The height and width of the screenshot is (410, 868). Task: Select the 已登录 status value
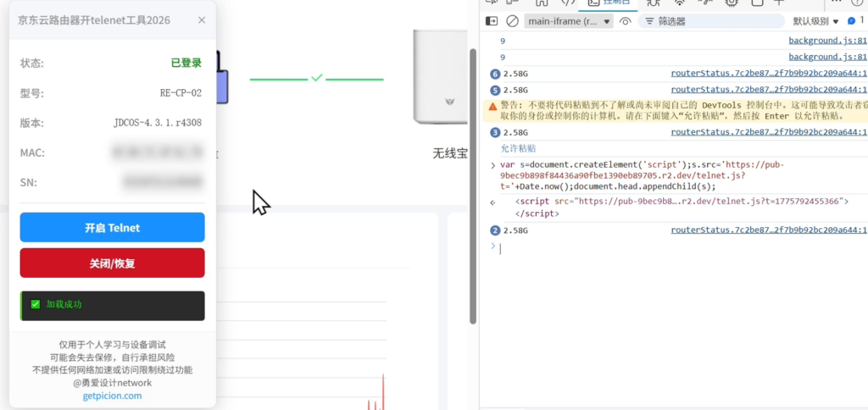pos(186,63)
